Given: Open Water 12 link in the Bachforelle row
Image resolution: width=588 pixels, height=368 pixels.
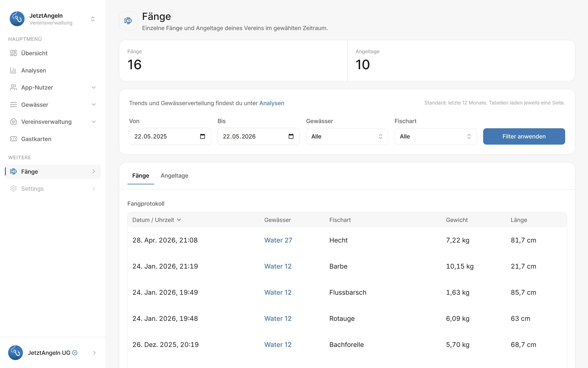Looking at the screenshot, I should tap(278, 345).
